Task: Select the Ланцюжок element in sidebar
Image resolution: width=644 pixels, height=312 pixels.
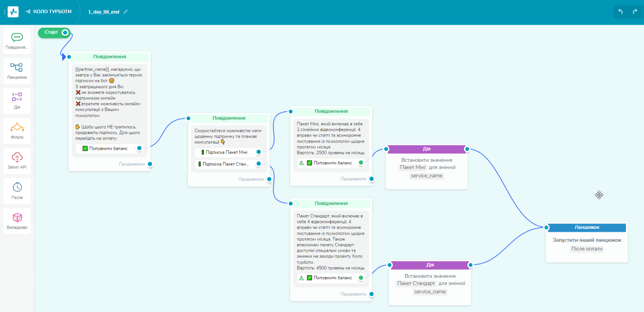Action: click(x=17, y=71)
